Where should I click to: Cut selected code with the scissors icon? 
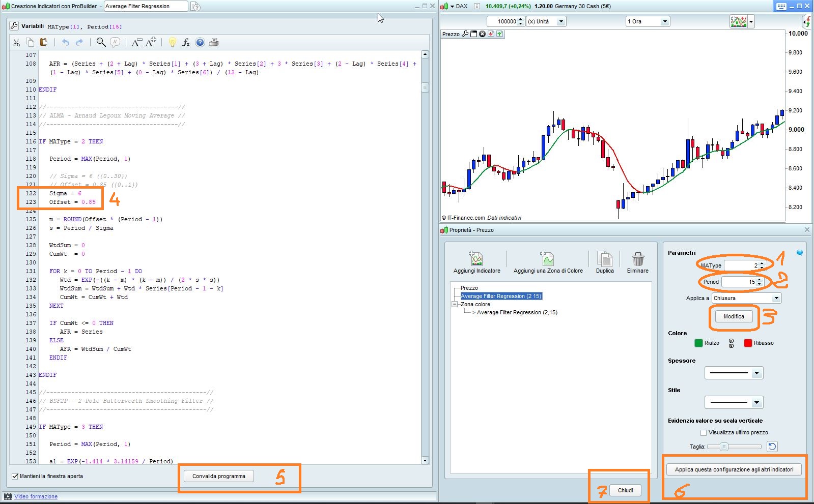(x=16, y=43)
